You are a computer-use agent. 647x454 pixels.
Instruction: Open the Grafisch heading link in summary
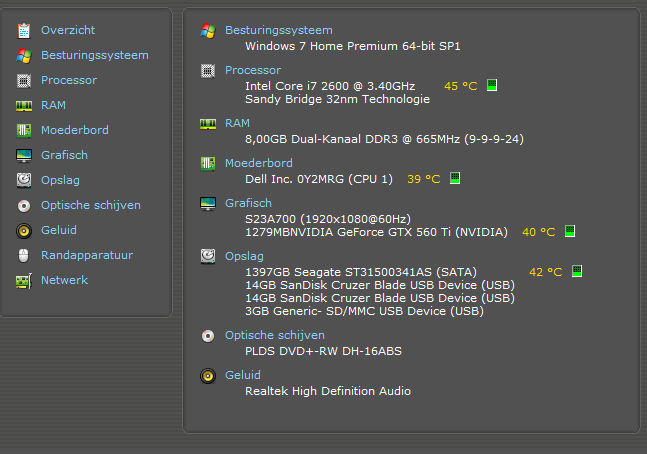tap(248, 203)
